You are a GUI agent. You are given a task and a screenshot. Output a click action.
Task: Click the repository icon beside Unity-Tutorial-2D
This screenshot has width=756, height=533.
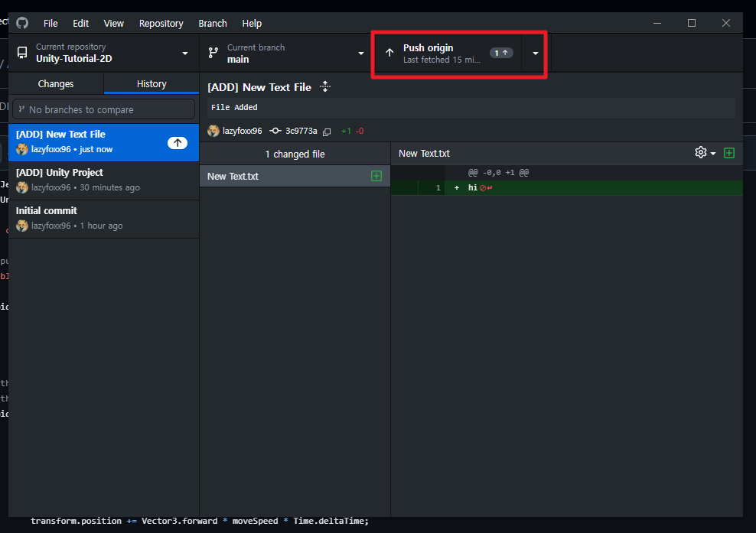(x=22, y=53)
